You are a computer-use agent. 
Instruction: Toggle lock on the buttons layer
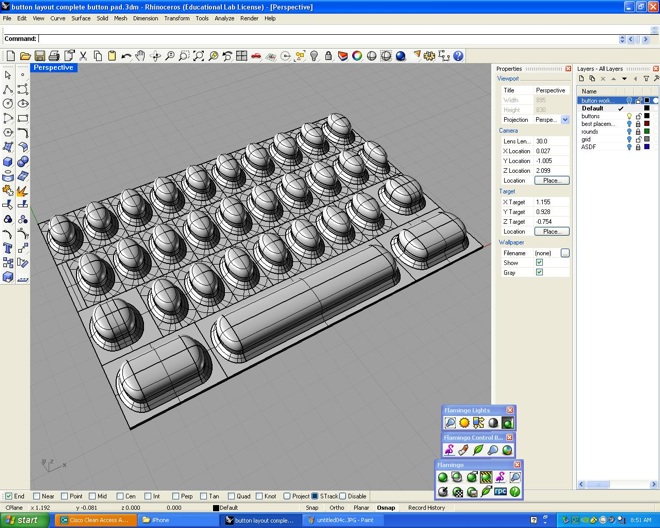click(638, 116)
